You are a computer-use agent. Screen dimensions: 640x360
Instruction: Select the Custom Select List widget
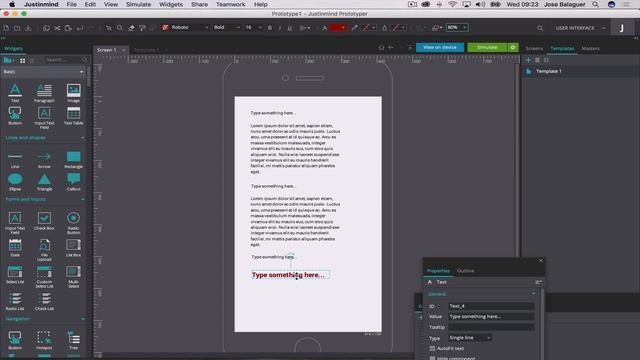tap(44, 277)
